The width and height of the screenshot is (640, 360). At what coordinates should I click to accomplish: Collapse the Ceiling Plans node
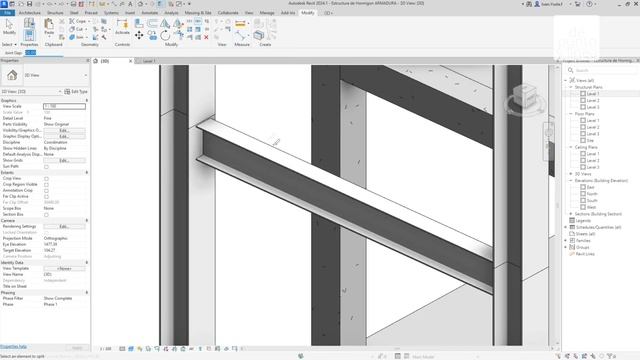coord(571,147)
